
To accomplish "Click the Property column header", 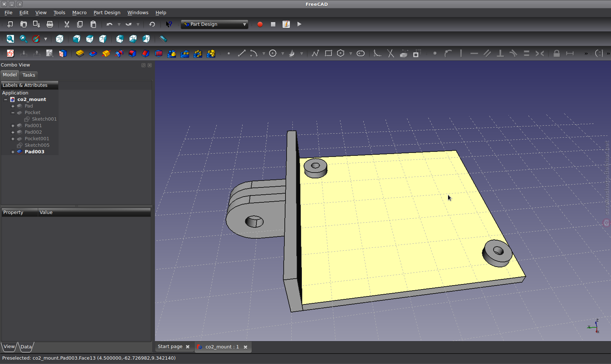I will tap(20, 213).
